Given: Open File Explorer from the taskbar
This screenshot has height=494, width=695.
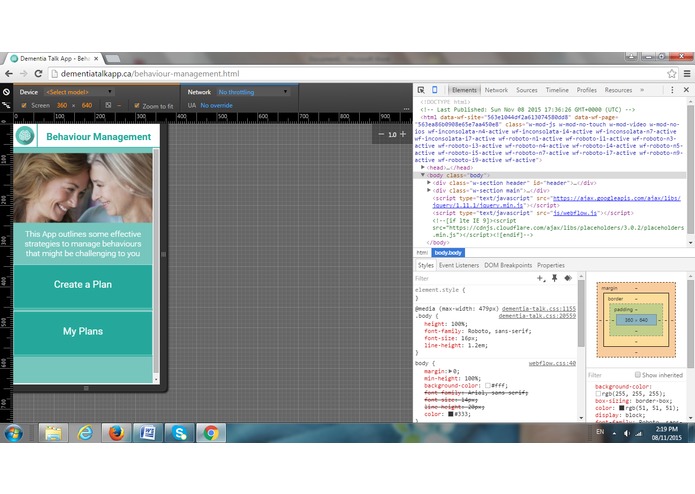Looking at the screenshot, I should click(53, 433).
